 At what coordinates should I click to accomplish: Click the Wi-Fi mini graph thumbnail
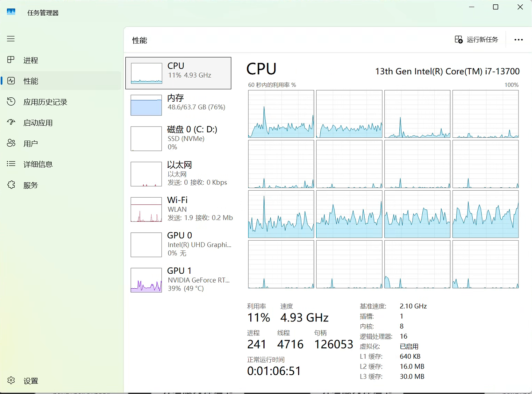click(146, 209)
